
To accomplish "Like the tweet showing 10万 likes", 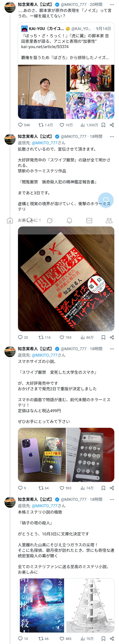I will pos(66,125).
